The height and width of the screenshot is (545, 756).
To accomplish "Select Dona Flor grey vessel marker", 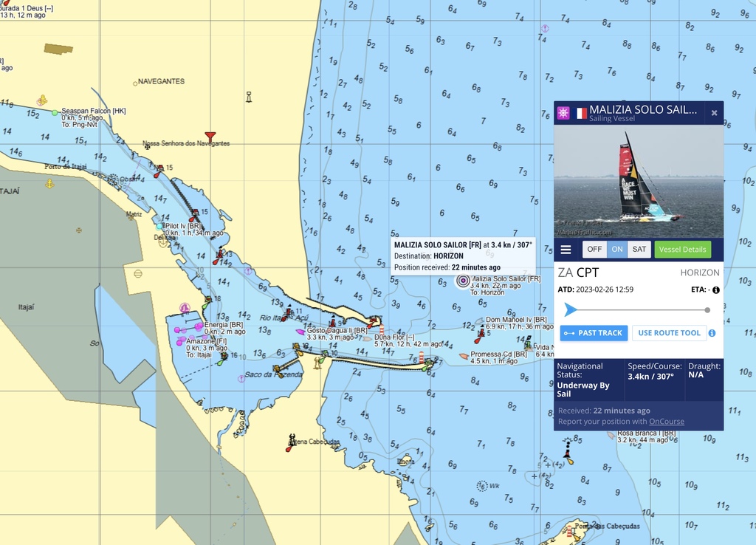I will tap(367, 338).
